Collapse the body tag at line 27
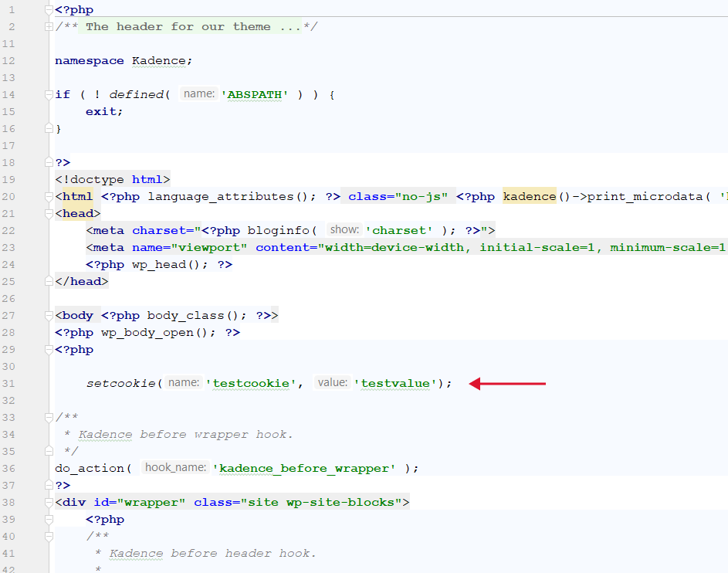 coord(49,316)
